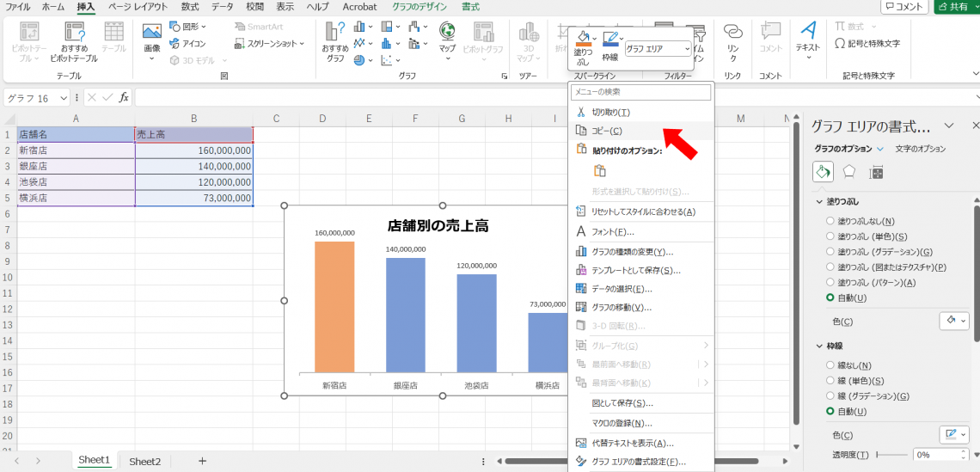Click Copy (コピー) in context menu
The image size is (980, 472).
(x=606, y=131)
